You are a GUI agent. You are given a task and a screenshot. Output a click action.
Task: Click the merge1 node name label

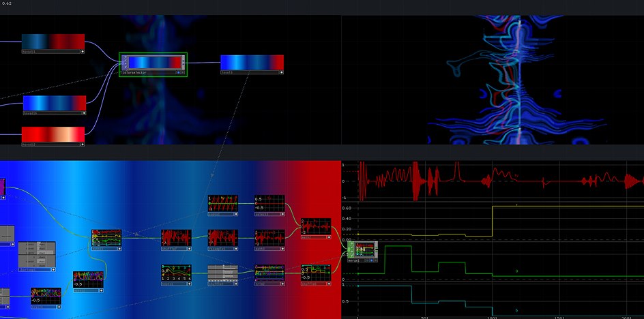click(x=353, y=260)
